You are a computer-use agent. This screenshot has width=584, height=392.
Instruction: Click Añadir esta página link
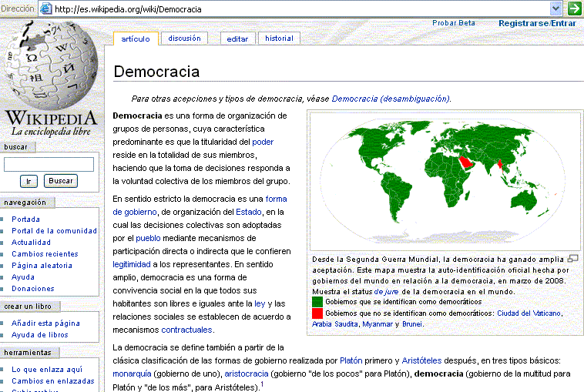(45, 323)
